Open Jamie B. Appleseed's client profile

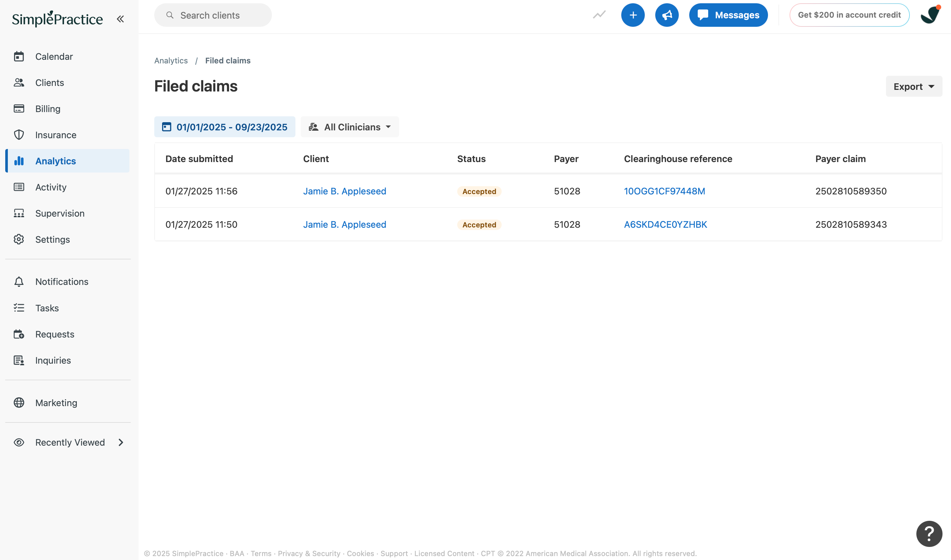click(x=344, y=191)
